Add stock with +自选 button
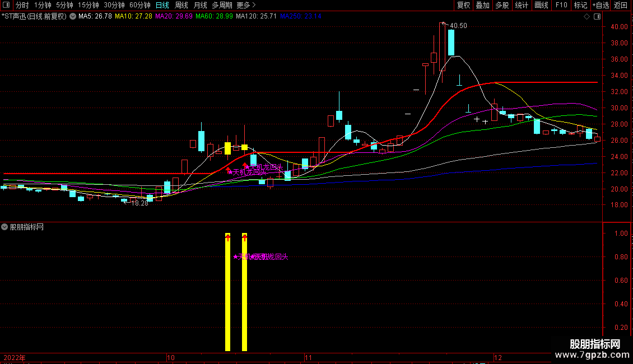 coord(601,5)
